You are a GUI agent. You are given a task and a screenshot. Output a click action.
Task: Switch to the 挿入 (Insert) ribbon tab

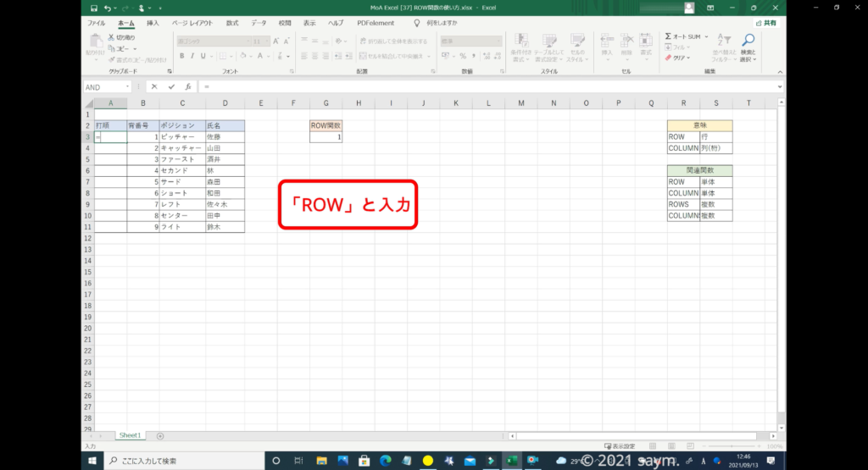[x=153, y=24]
